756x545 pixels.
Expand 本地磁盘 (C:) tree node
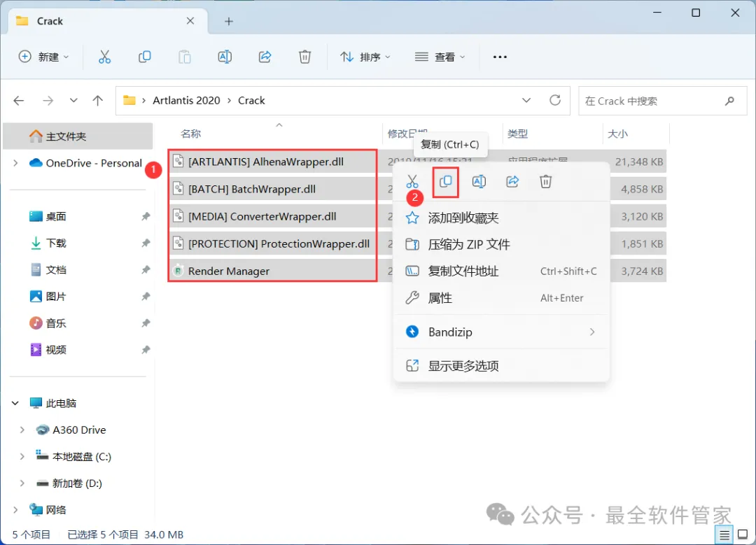click(x=22, y=456)
